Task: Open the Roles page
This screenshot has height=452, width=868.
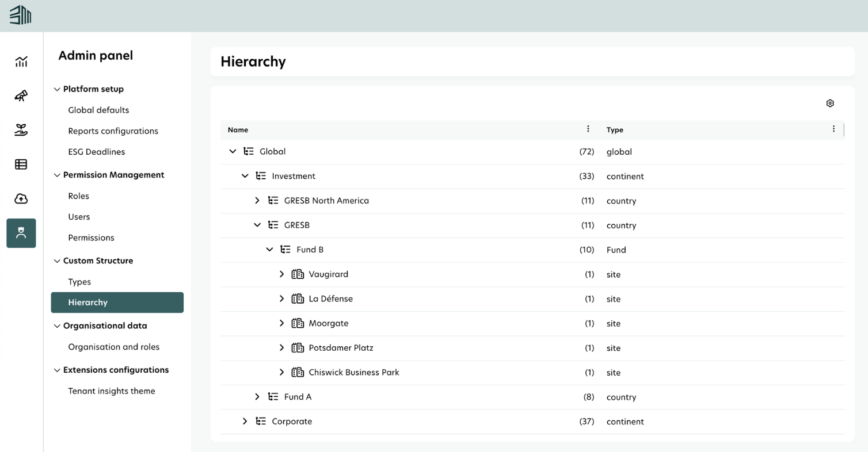Action: pyautogui.click(x=78, y=196)
